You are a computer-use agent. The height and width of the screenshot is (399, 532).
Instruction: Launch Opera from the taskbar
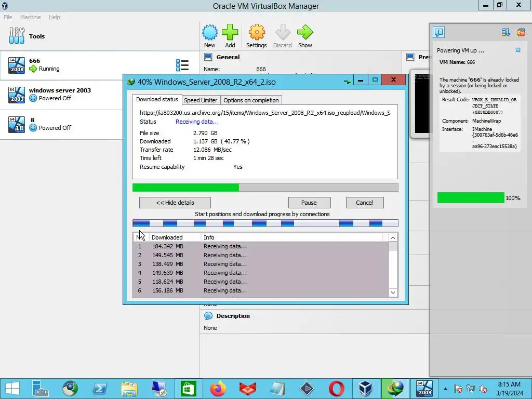[336, 389]
